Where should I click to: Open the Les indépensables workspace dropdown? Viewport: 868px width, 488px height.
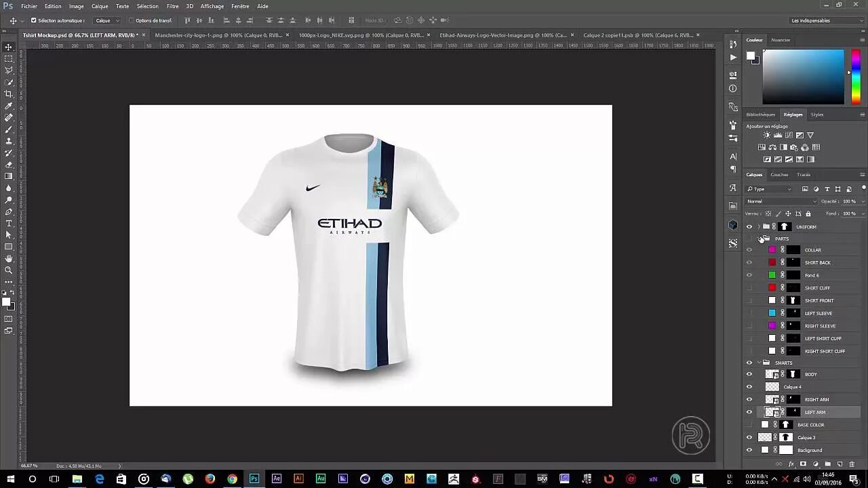[x=827, y=20]
